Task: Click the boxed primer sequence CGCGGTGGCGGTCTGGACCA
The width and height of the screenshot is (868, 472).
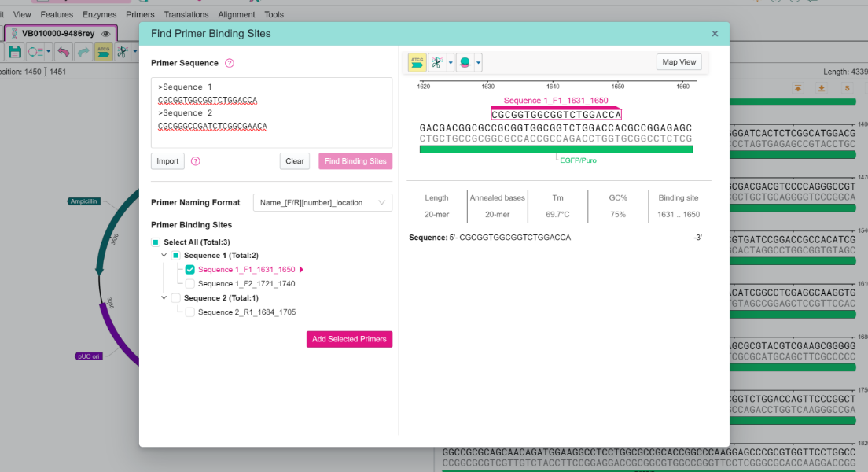Action: click(557, 115)
